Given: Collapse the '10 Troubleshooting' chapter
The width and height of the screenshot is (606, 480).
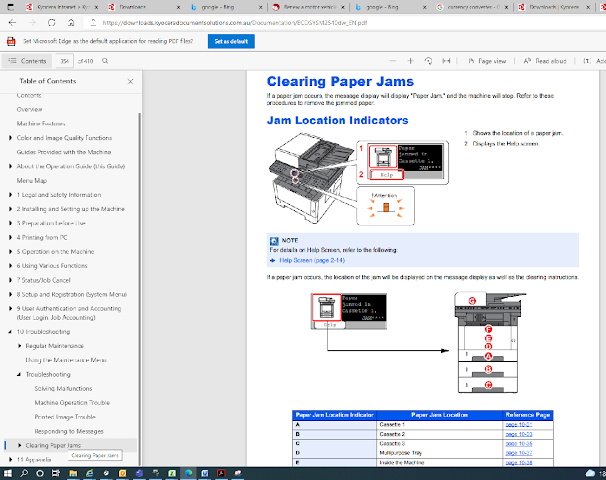Looking at the screenshot, I should 8,330.
